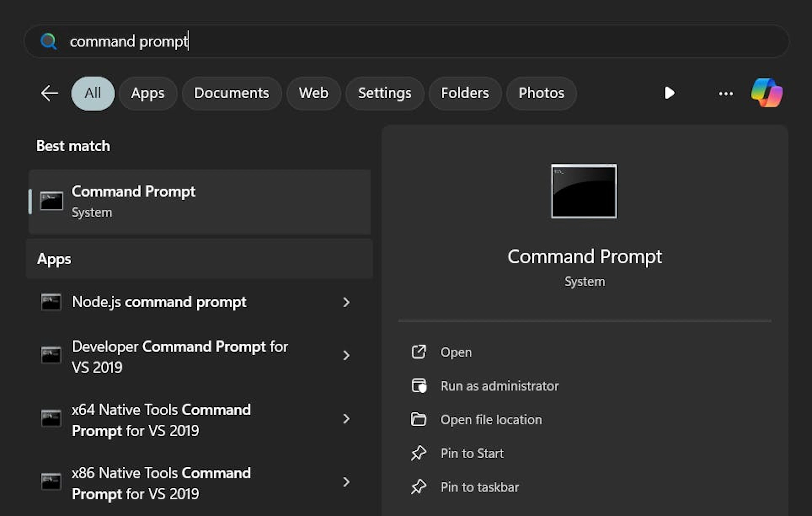Select the All filter tab
Image resolution: width=812 pixels, height=516 pixels.
pos(93,94)
